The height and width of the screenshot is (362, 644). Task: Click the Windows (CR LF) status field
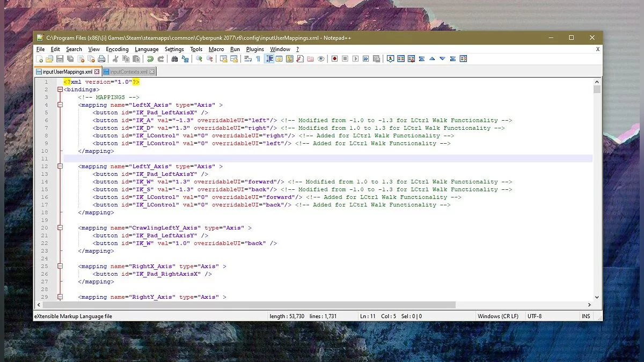point(497,316)
